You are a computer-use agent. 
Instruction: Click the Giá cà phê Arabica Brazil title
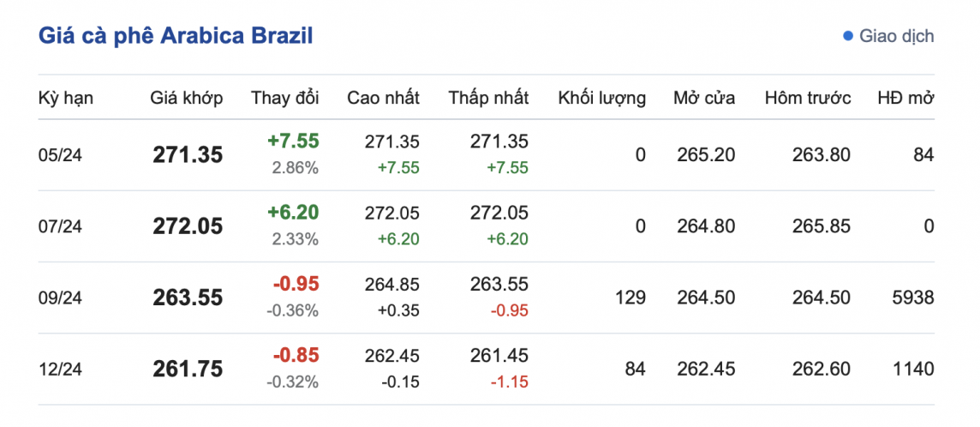click(176, 36)
